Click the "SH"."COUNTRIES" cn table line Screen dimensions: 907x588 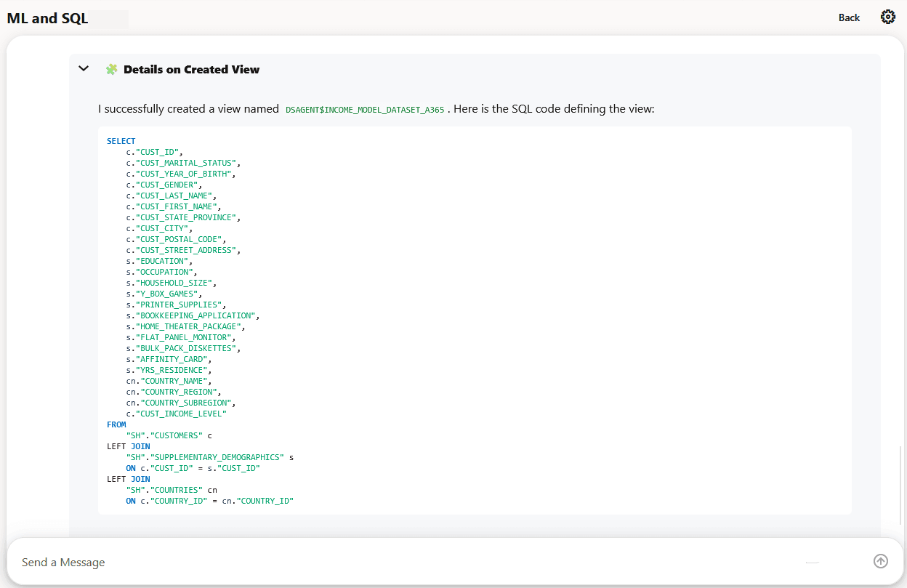click(172, 490)
